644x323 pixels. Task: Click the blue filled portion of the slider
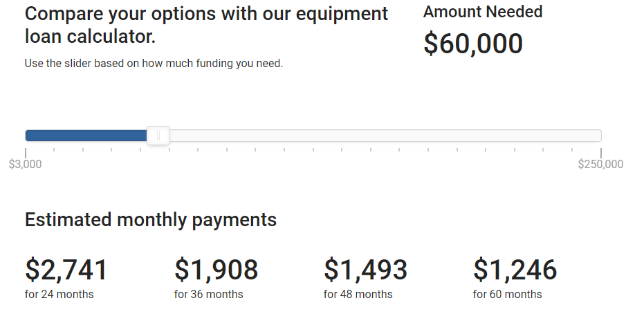(86, 136)
